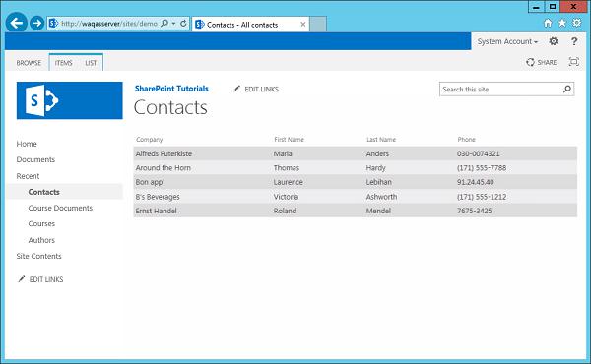Click the SharePoint site logo
Screen dimensions: 591x364
pyautogui.click(x=70, y=100)
